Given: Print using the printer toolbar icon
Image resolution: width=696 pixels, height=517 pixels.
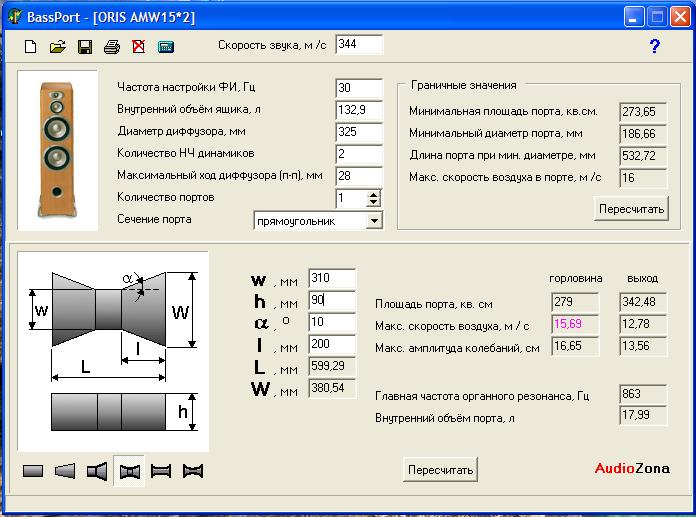Looking at the screenshot, I should [x=112, y=47].
